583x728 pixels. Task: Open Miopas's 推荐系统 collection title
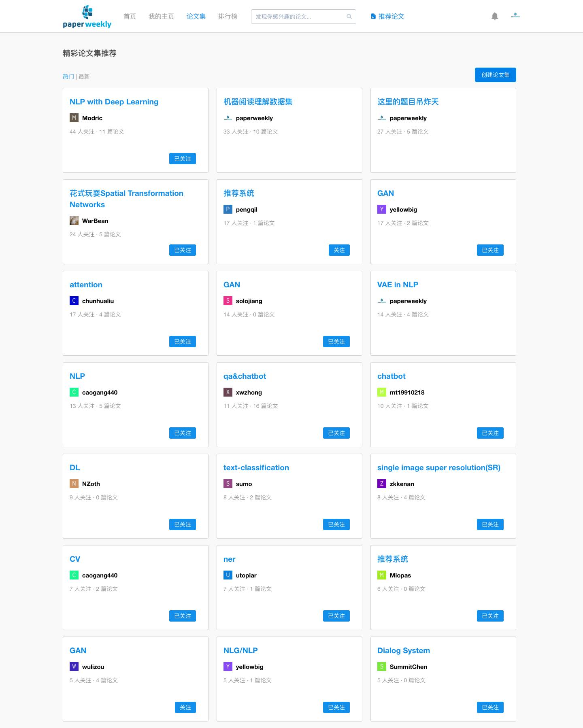(393, 559)
